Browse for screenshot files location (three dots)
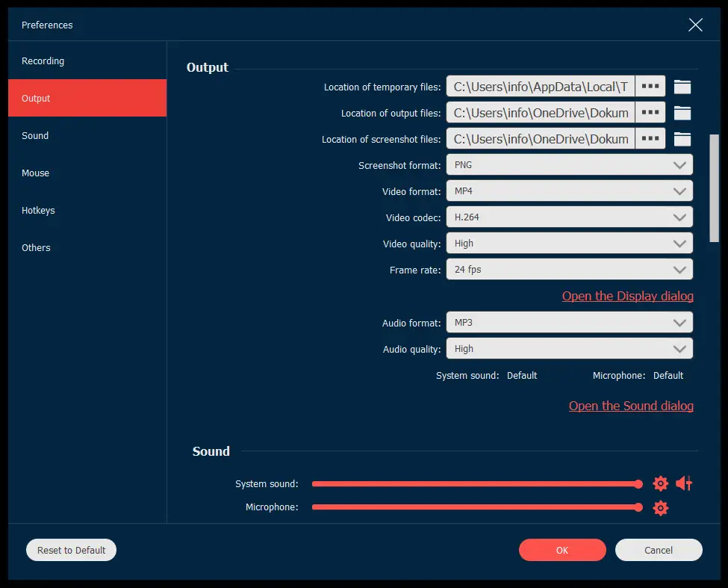This screenshot has height=588, width=728. pos(650,138)
